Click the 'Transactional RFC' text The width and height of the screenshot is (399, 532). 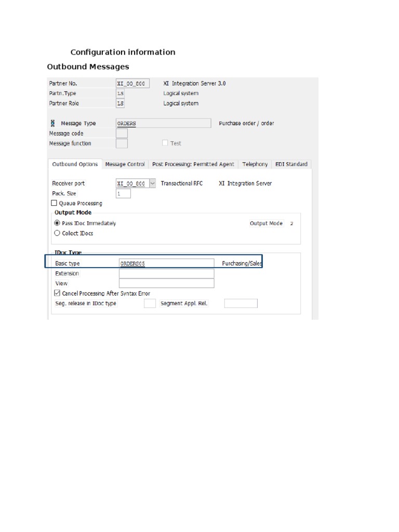tap(181, 183)
